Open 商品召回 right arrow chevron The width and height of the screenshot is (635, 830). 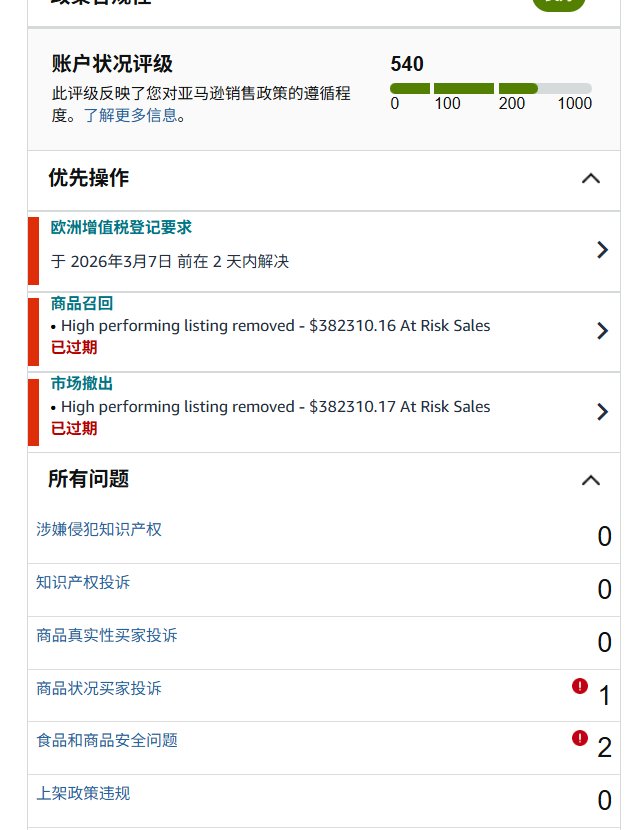(x=602, y=331)
